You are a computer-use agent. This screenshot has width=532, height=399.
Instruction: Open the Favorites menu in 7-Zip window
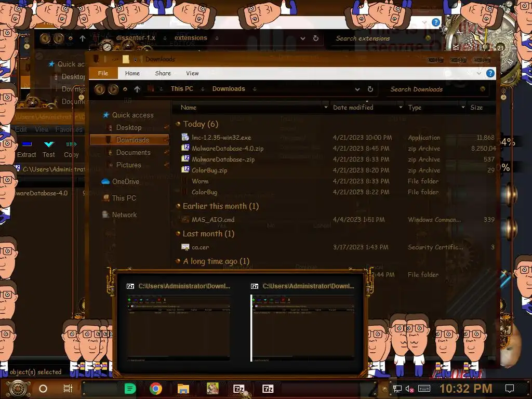69,129
